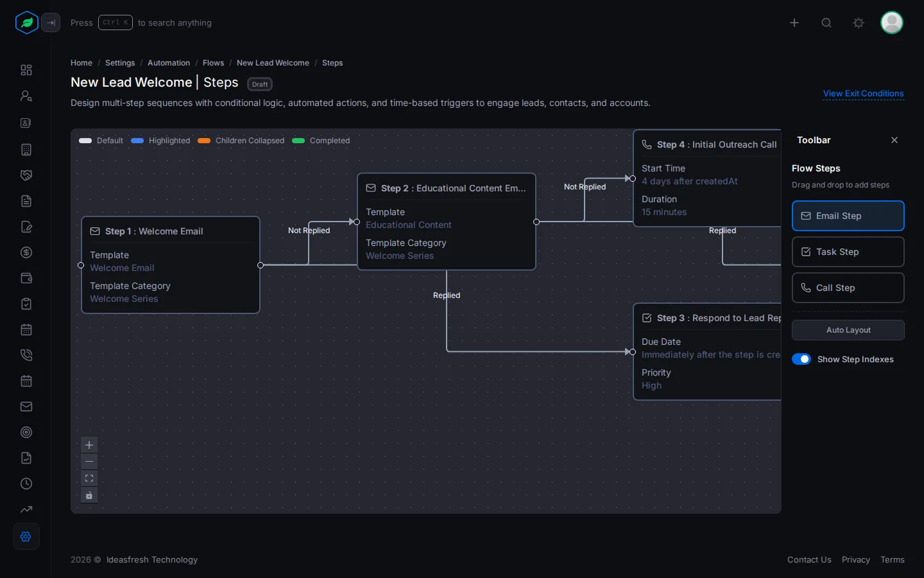Fit the flow view to the canvas
The image size is (924, 578).
[x=89, y=478]
